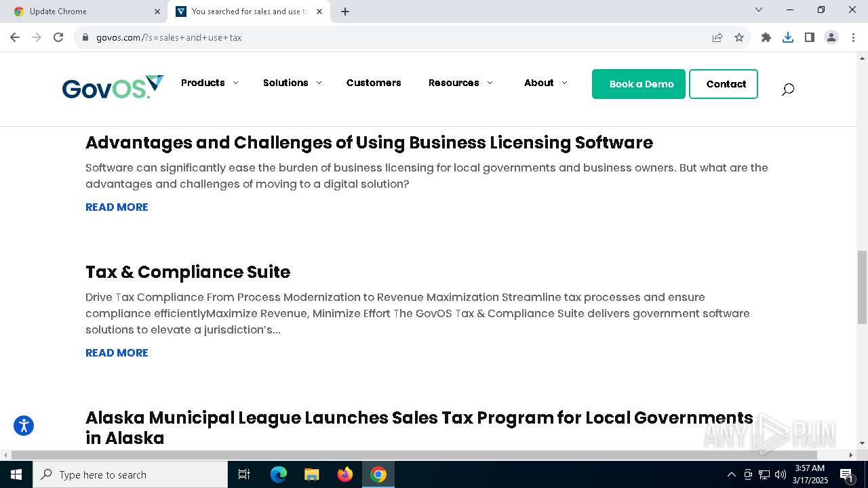This screenshot has height=488, width=868.
Task: Go back to the previous page
Action: coord(15,37)
